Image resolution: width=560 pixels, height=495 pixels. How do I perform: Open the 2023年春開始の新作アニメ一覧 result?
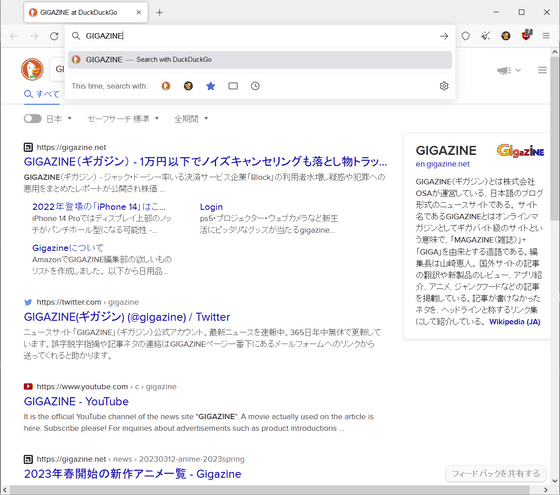tap(132, 474)
